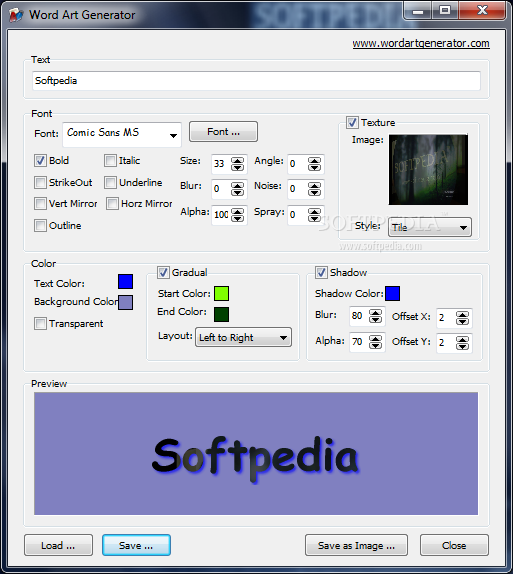Click the Save as Image ... button
513x574 pixels.
[x=356, y=545]
